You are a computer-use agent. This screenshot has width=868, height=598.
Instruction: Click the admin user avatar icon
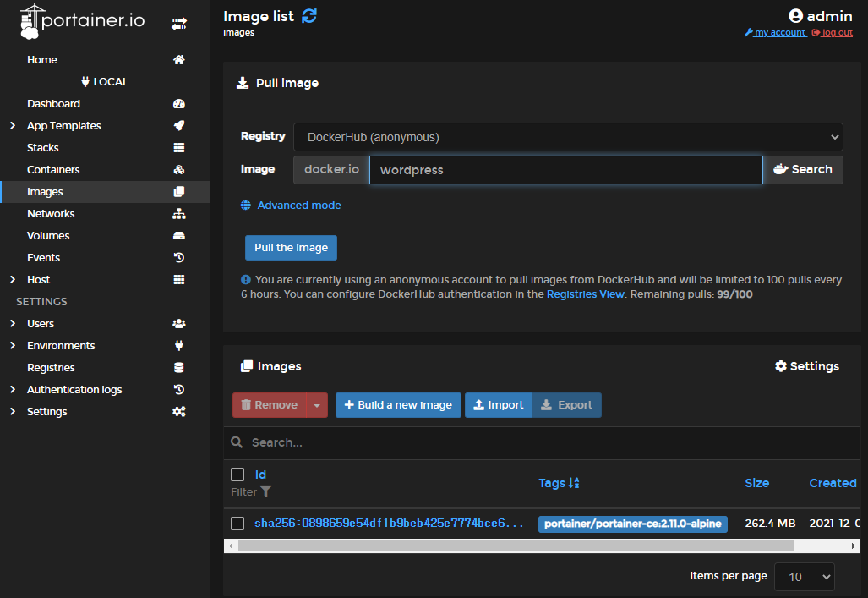point(795,16)
